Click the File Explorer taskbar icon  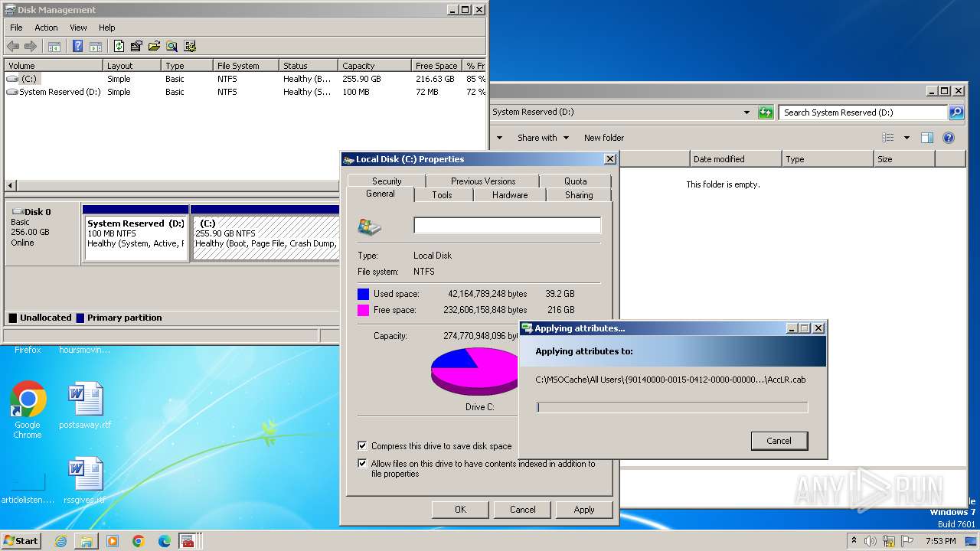[87, 541]
